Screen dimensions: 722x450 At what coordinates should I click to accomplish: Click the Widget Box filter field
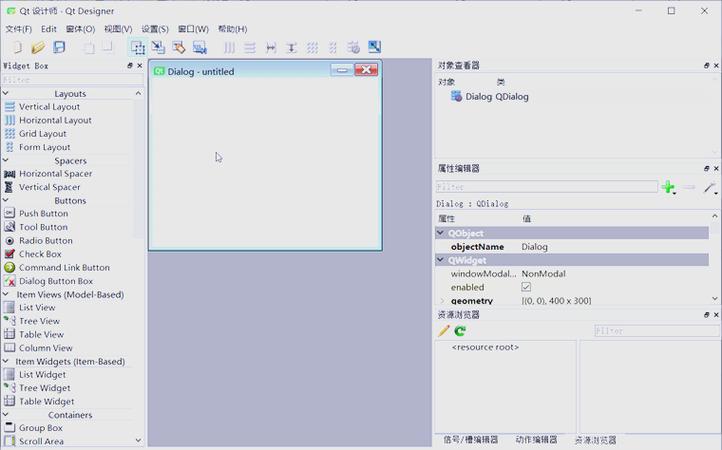coord(73,80)
